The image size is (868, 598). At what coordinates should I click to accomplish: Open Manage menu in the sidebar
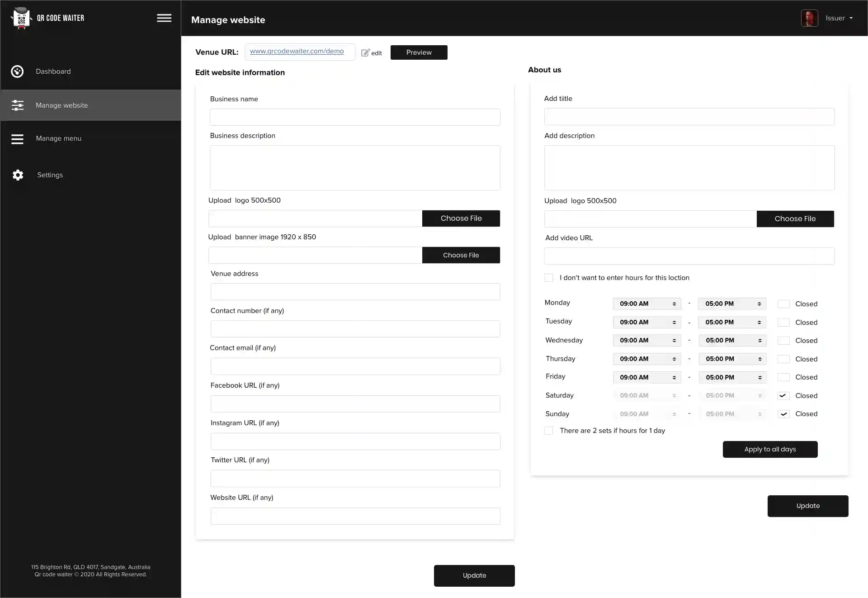tap(59, 138)
